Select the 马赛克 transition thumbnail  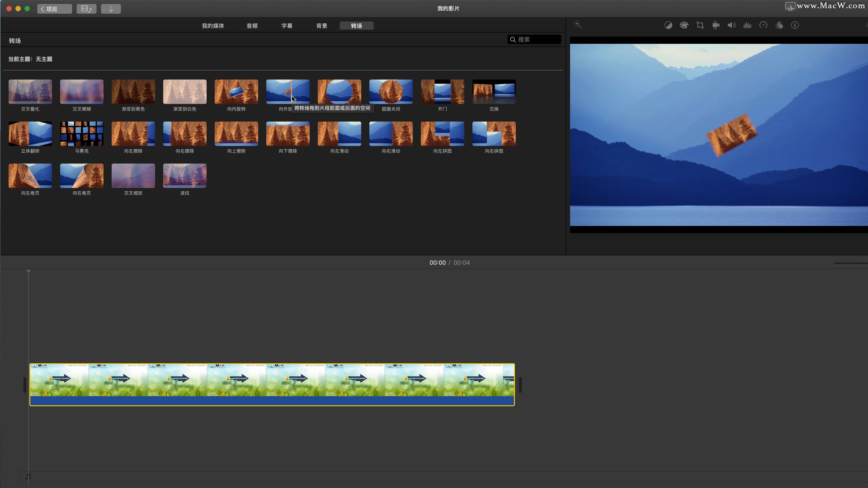(82, 134)
